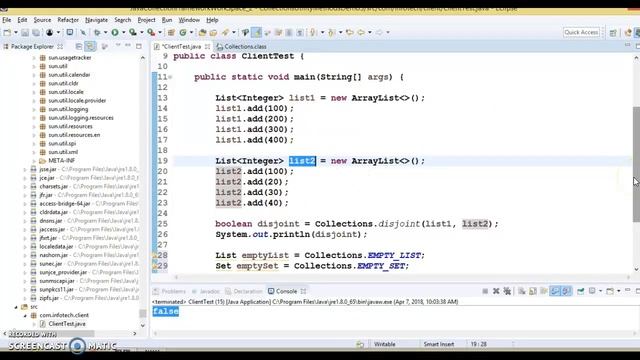Click the External Tools run icon
The height and width of the screenshot is (360, 640).
[x=151, y=32]
